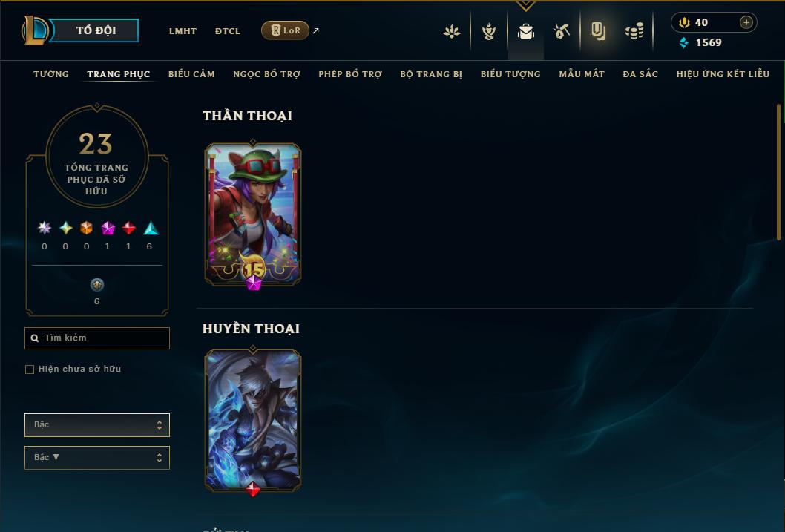Expand the second Bậc sort dropdown
The width and height of the screenshot is (785, 532).
[x=97, y=457]
